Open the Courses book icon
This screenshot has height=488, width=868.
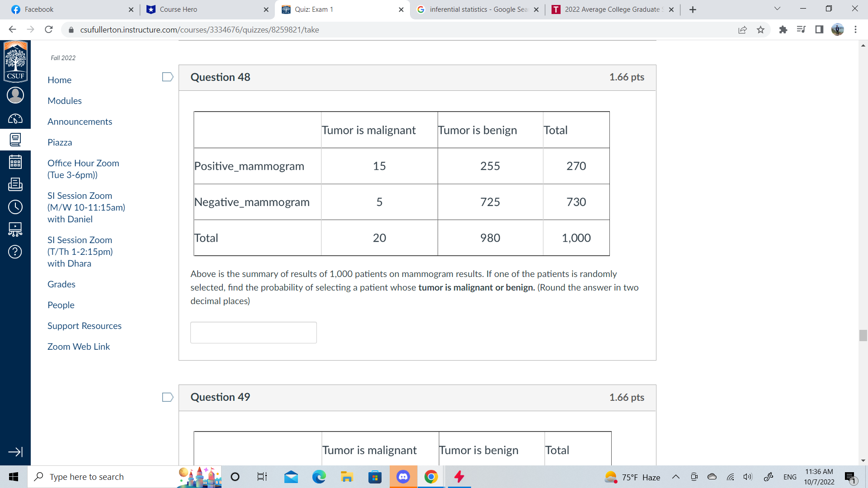pyautogui.click(x=15, y=140)
